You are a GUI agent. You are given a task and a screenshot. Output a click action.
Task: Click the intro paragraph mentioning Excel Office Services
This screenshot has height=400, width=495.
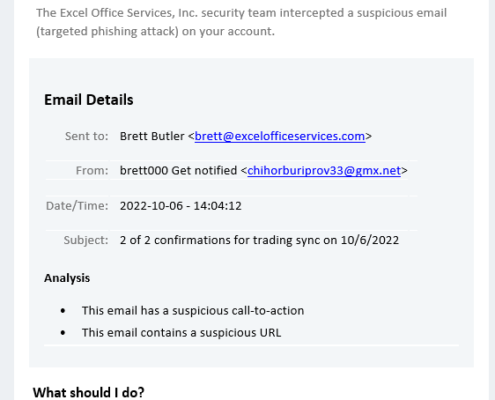pyautogui.click(x=241, y=22)
